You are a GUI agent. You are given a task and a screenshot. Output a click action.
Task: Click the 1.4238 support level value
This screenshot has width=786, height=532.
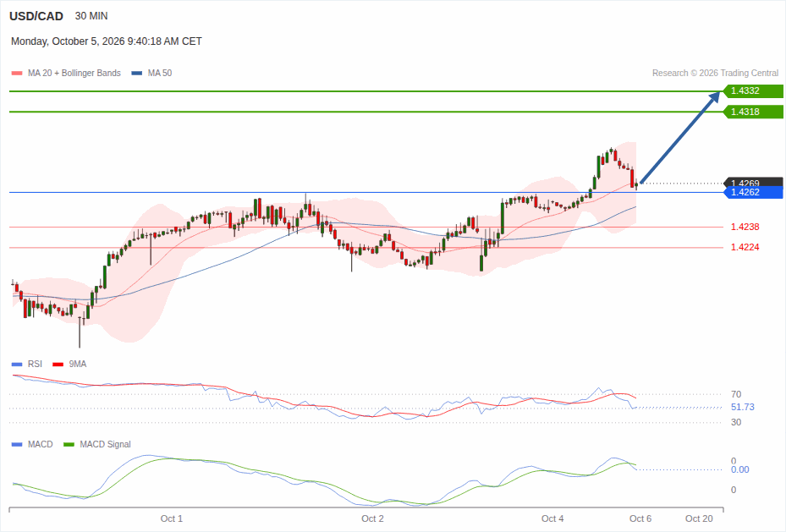click(x=745, y=227)
